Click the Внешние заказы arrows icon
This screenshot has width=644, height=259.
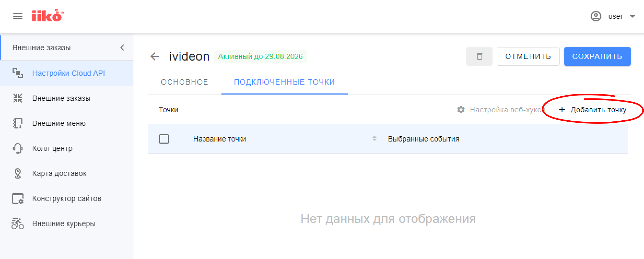18,98
